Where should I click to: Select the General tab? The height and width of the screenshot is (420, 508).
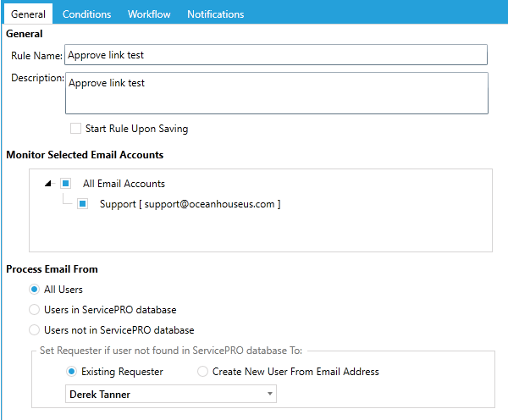[28, 14]
